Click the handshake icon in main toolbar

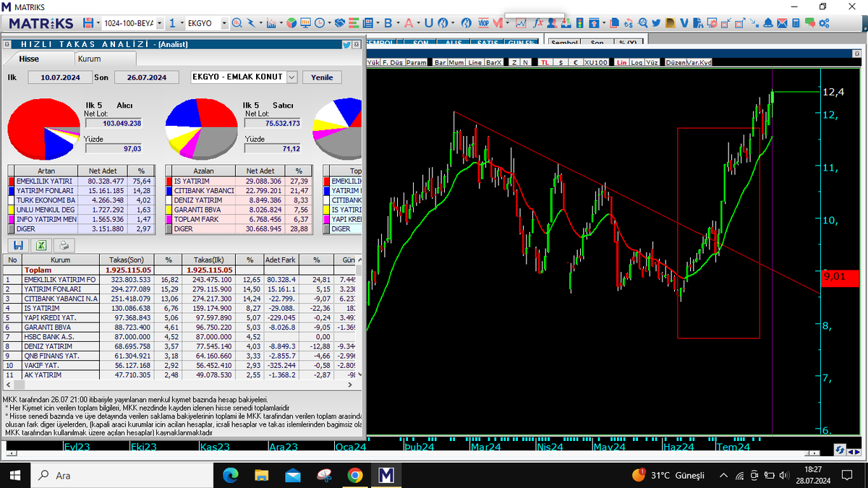click(339, 23)
